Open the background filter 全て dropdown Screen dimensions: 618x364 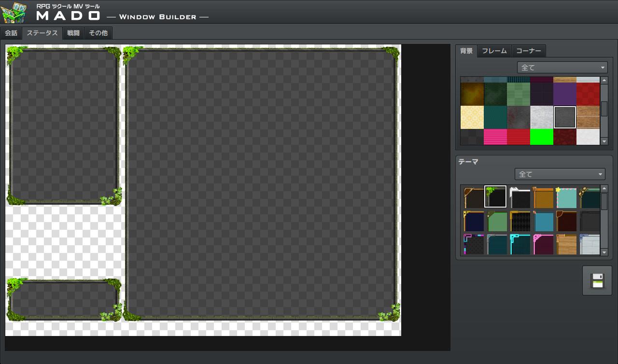(562, 67)
